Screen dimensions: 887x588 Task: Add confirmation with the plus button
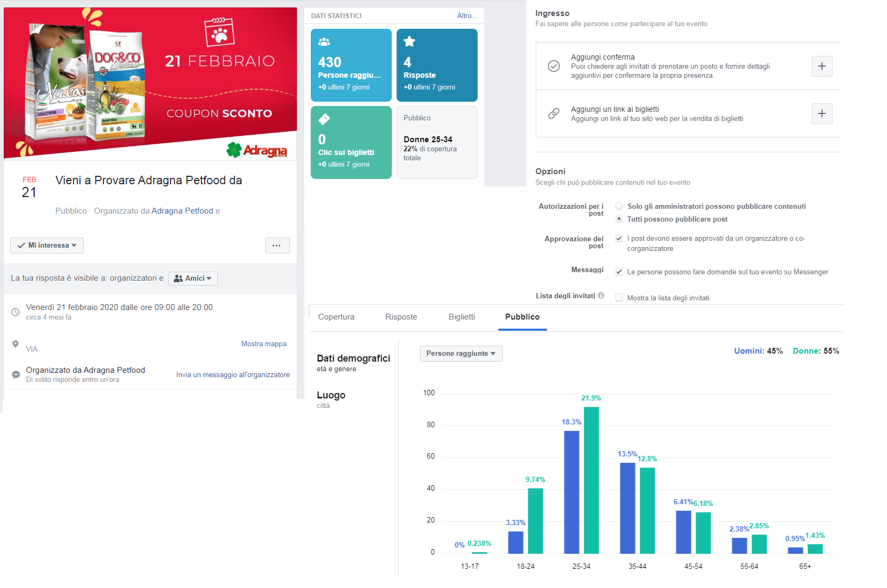tap(822, 66)
